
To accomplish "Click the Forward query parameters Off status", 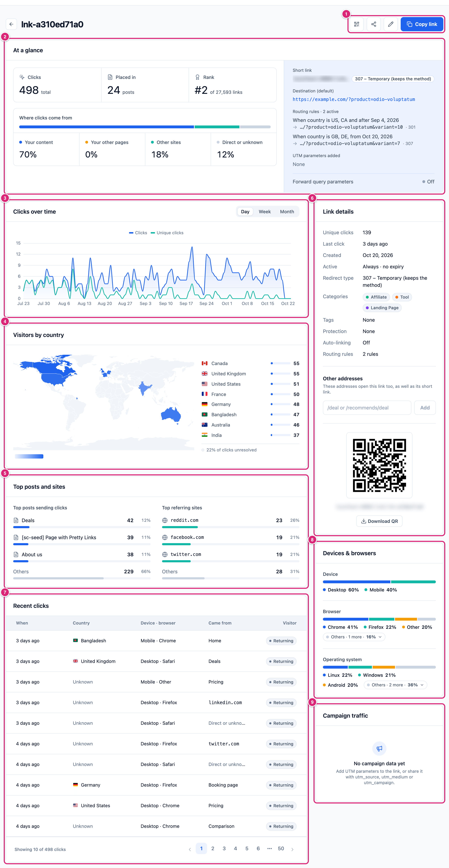I will click(428, 182).
